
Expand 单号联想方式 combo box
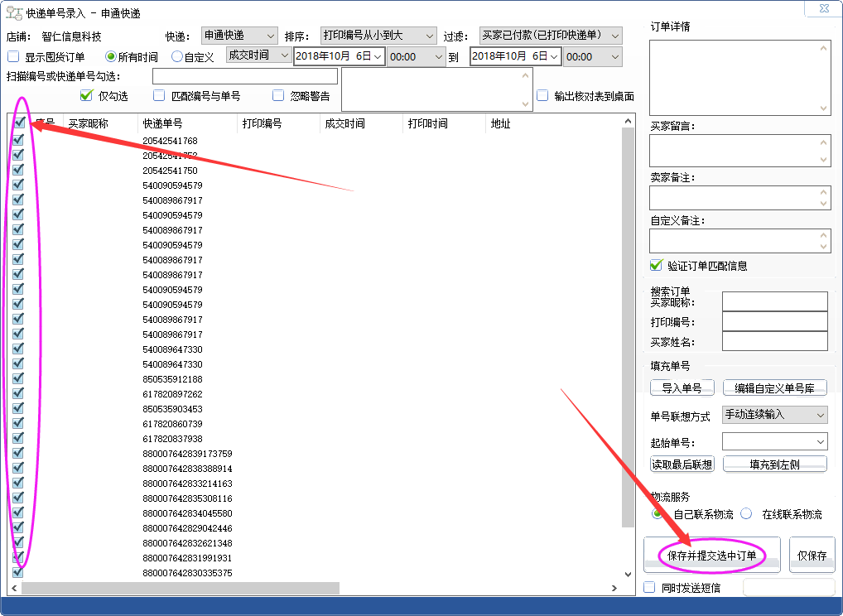(x=774, y=414)
